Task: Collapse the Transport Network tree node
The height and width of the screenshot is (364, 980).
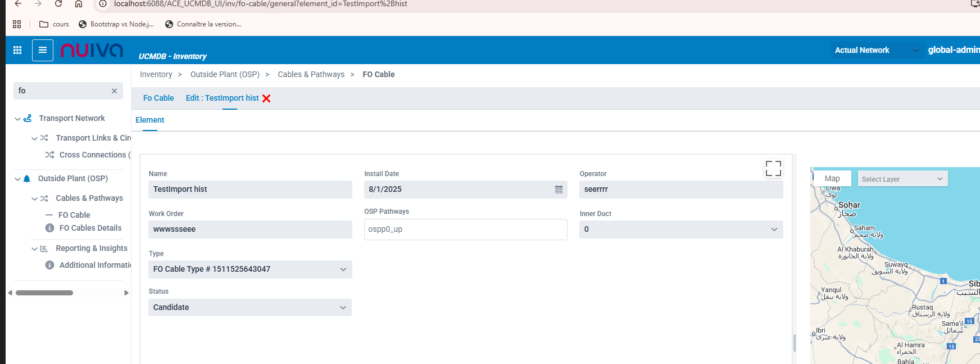Action: pos(17,119)
